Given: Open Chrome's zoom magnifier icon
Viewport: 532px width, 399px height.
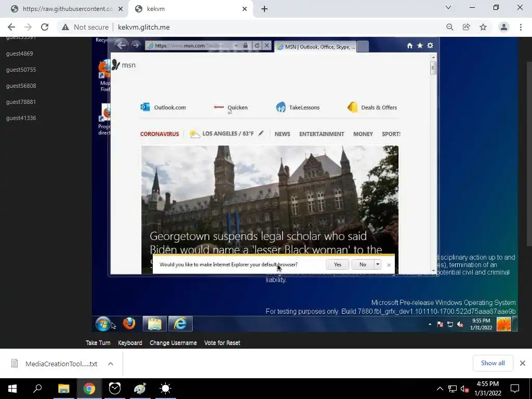Looking at the screenshot, I should tap(449, 27).
